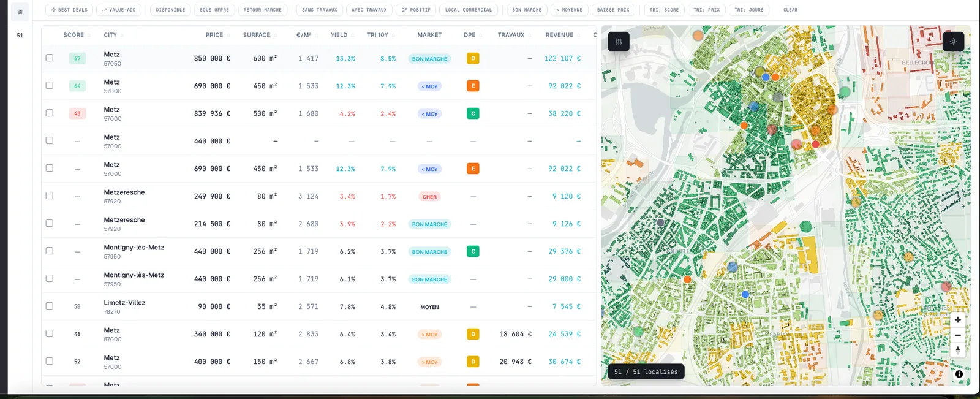
Task: Sort table by the SCORE column header
Action: coord(77,35)
